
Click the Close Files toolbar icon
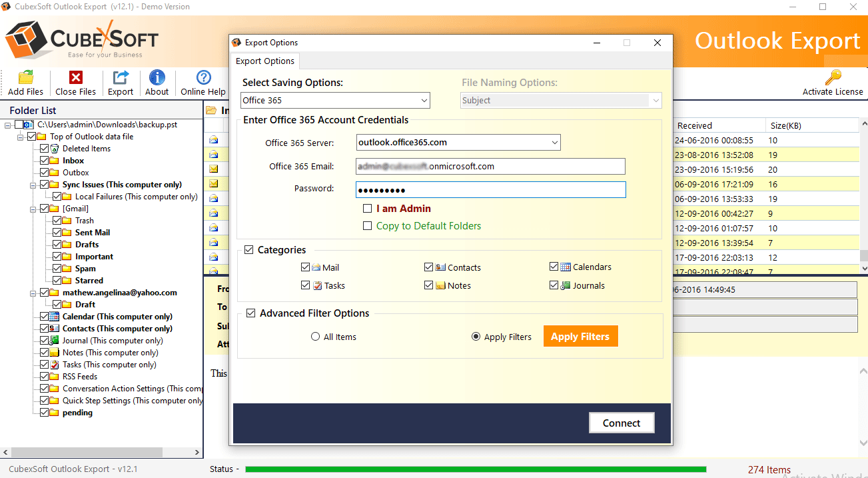coord(76,77)
